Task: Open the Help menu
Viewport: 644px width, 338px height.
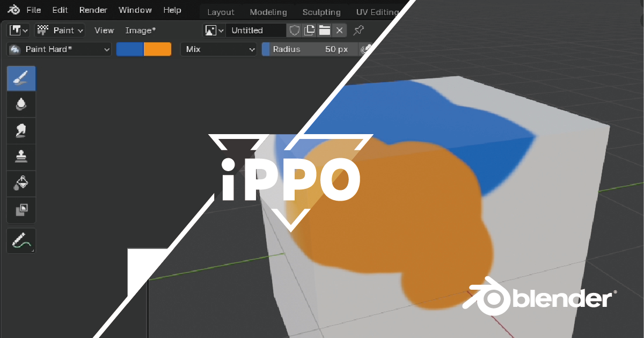Action: tap(172, 10)
